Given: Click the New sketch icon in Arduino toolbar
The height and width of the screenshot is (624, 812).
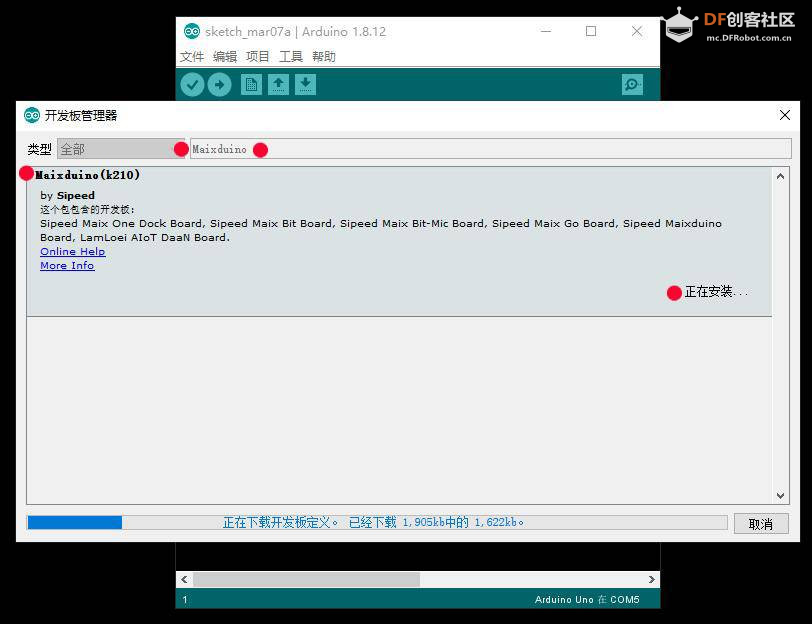Looking at the screenshot, I should [251, 84].
